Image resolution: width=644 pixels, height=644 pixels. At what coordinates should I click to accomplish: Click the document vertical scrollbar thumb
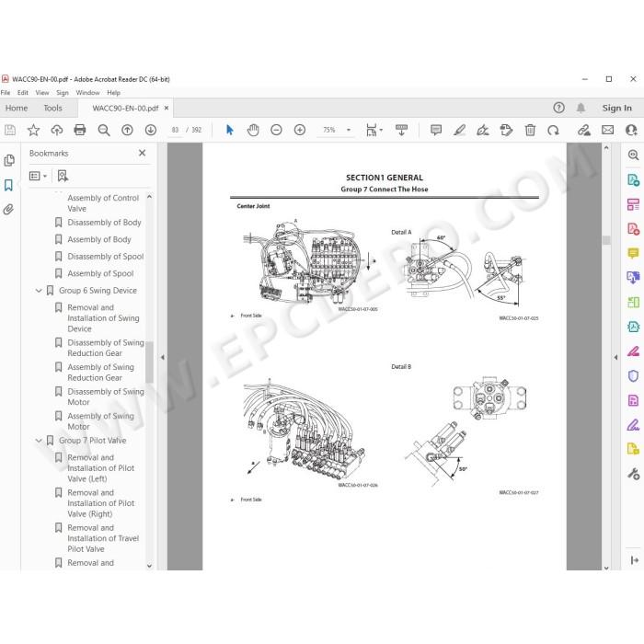point(606,240)
